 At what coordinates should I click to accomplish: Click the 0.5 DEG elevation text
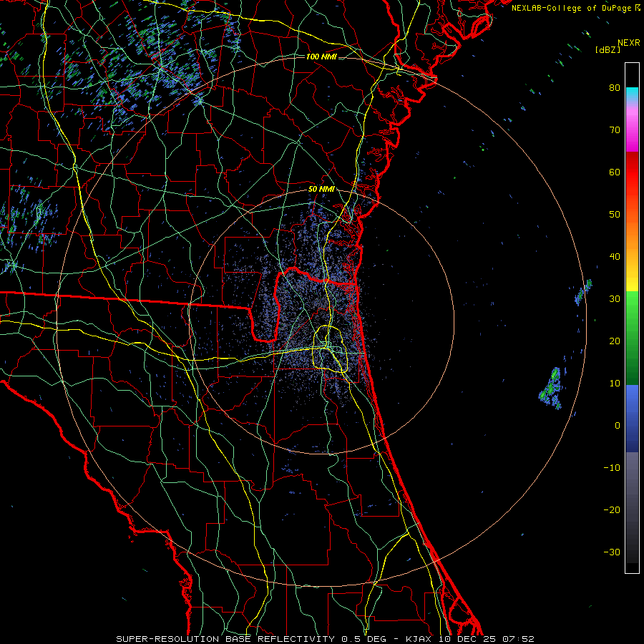point(364,639)
